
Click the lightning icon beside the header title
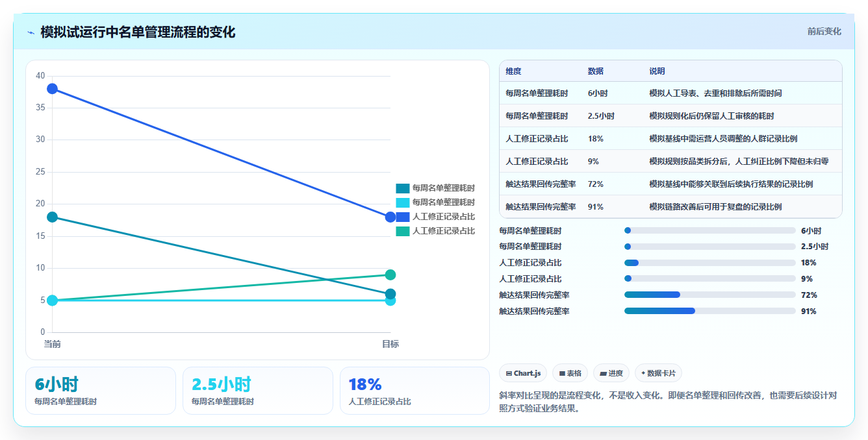click(x=31, y=32)
